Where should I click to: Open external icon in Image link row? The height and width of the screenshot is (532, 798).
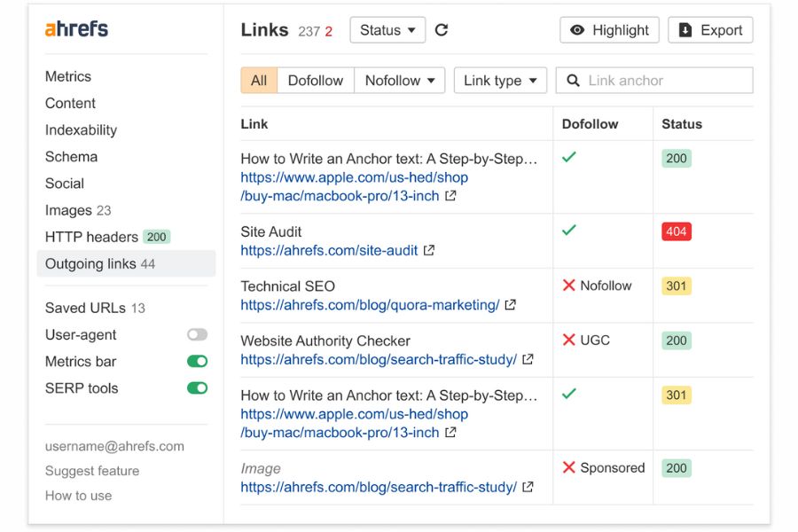tap(528, 487)
